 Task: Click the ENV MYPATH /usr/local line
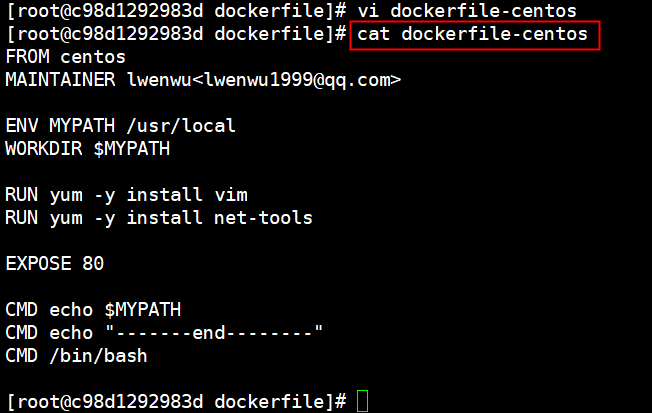tap(121, 126)
